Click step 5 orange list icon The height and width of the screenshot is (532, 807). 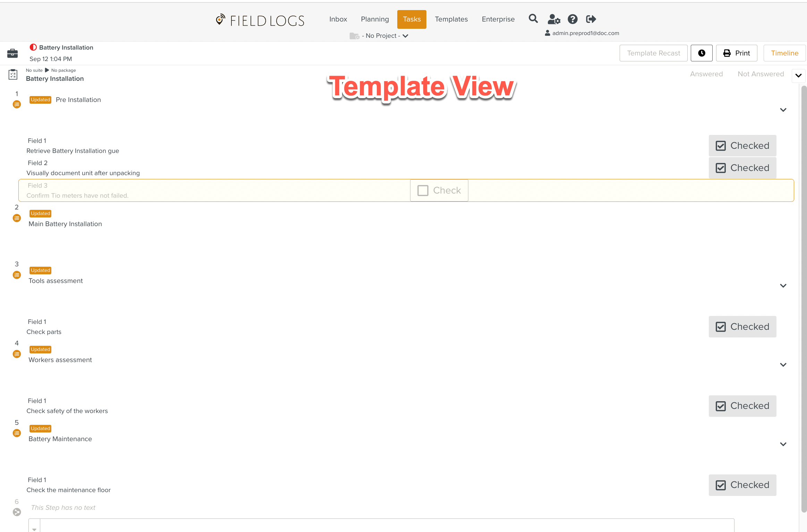pos(17,433)
